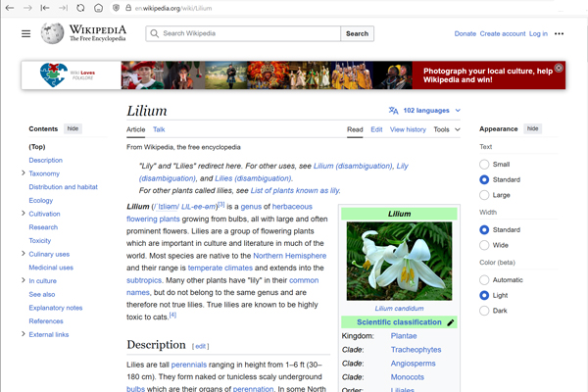The width and height of the screenshot is (588, 392).
Task: Click the language translate icon
Action: tap(393, 111)
